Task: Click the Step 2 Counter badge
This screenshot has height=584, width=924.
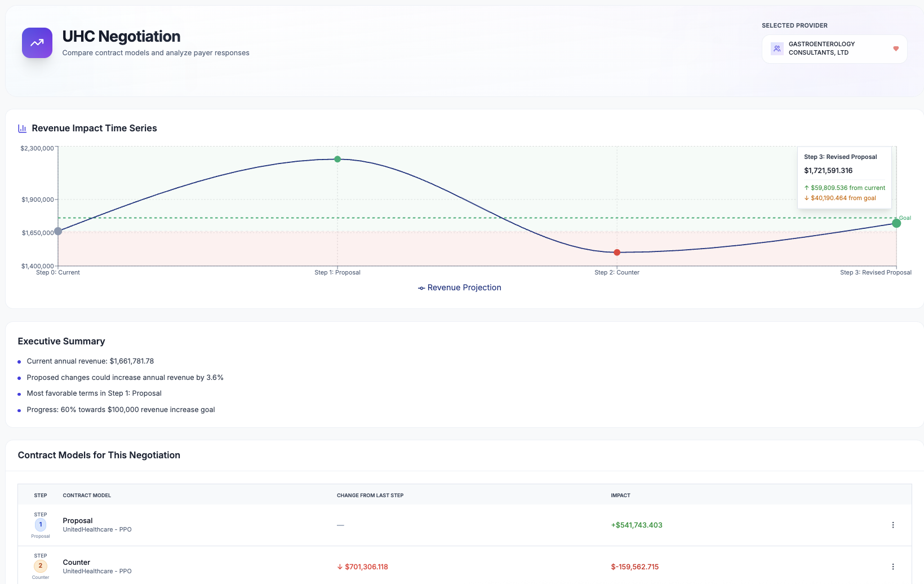Action: click(41, 566)
